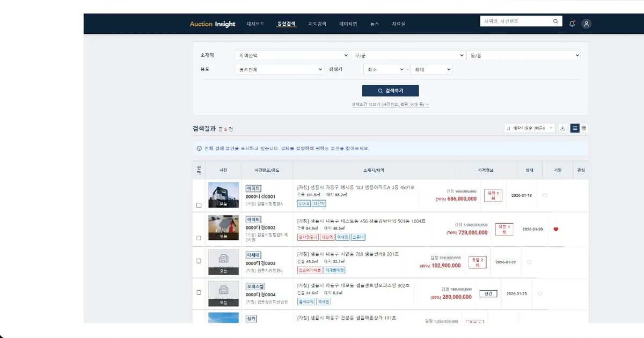The width and height of the screenshot is (644, 338).
Task: Click the price 280,000,000
Action: [457, 296]
